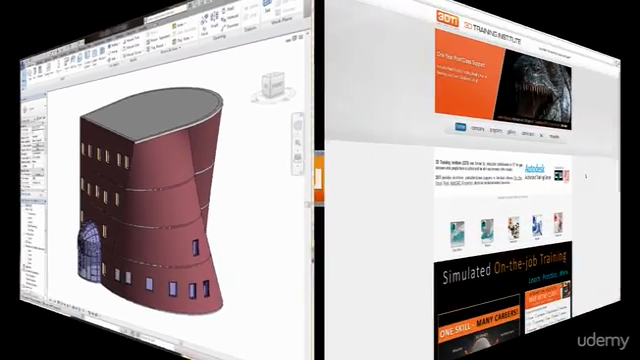Screen dimensions: 640x360
Task: Select the Dormer opening tool
Action: [x=230, y=26]
